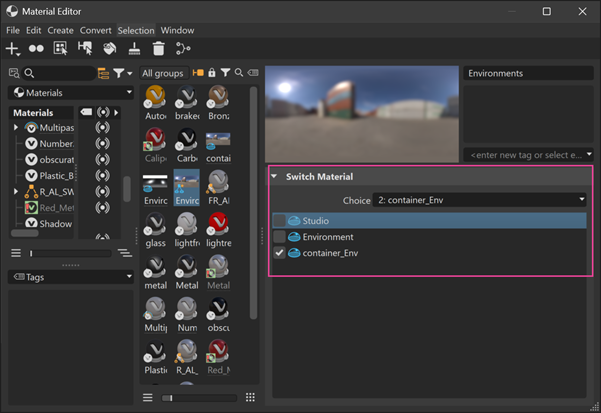Open the Materials category dropdown
Viewport: 601px width, 413px height.
(71, 93)
